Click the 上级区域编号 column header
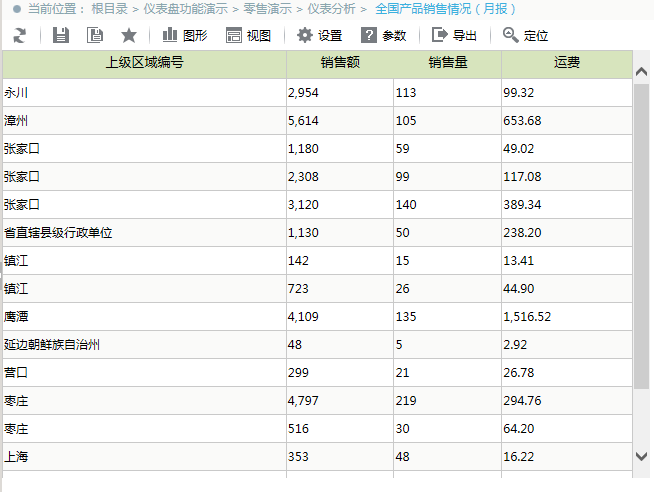Image resolution: width=654 pixels, height=492 pixels. 144,63
